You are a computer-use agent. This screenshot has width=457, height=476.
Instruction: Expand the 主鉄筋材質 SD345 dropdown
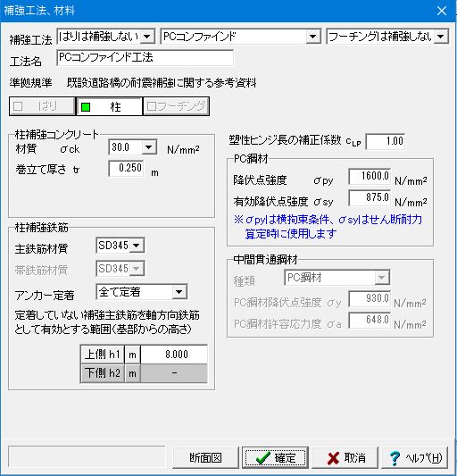pyautogui.click(x=137, y=246)
